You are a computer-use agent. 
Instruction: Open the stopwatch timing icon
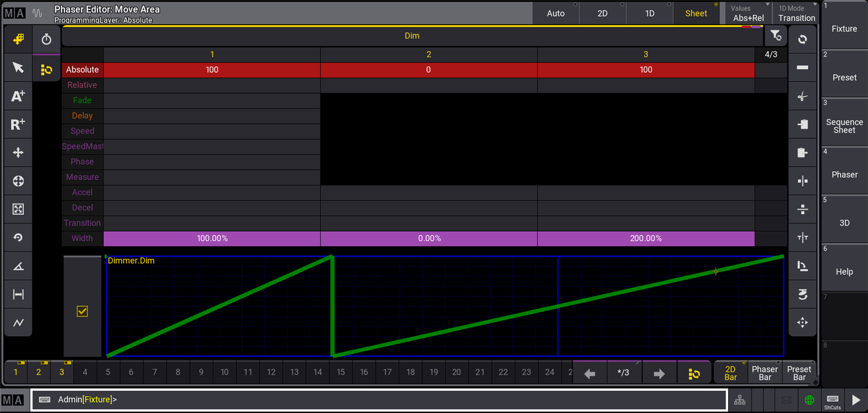[46, 39]
